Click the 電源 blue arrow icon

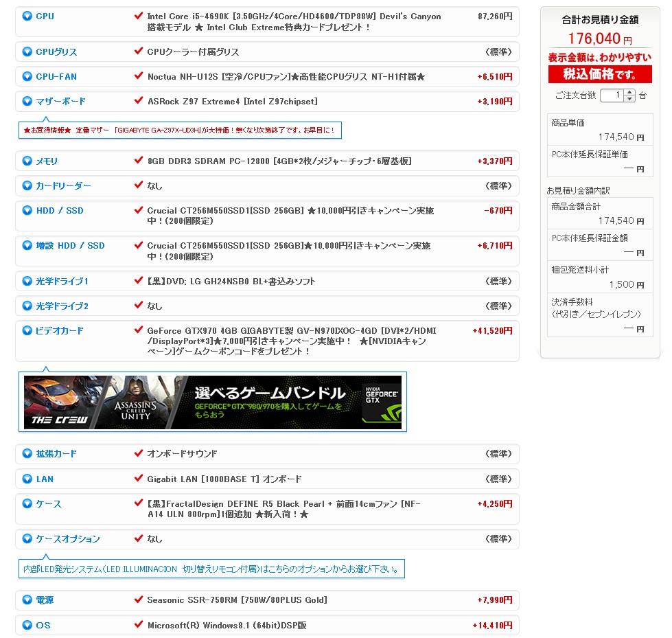[27, 600]
